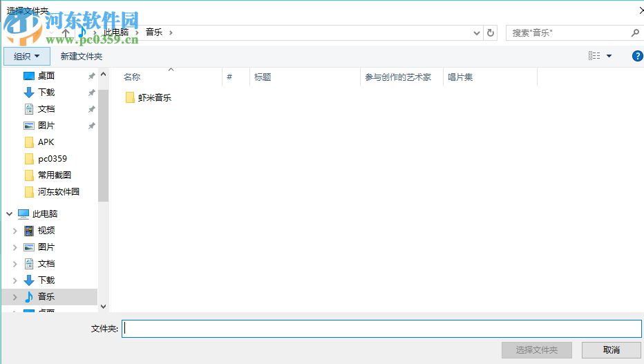Sort by the 名称 column header
The width and height of the screenshot is (644, 364).
[132, 77]
